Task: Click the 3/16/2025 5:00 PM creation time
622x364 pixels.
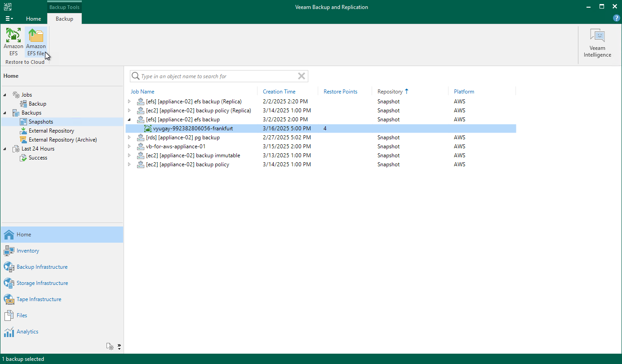Action: (287, 129)
